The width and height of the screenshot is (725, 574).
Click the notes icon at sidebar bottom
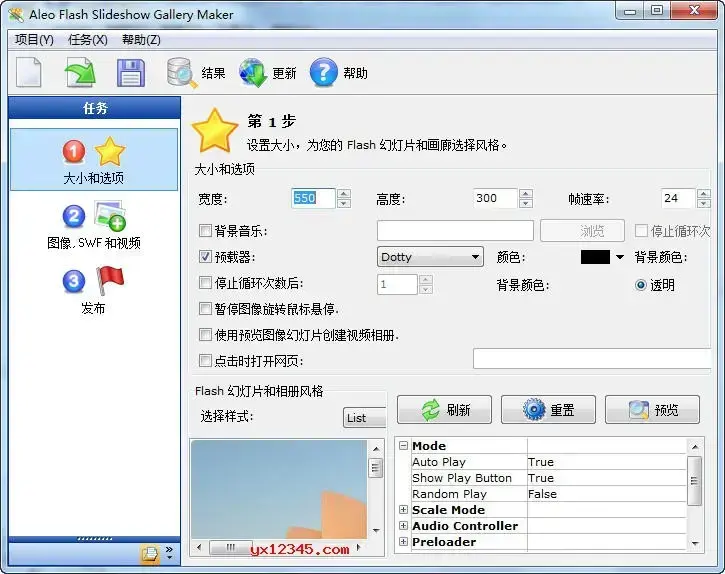pos(149,554)
